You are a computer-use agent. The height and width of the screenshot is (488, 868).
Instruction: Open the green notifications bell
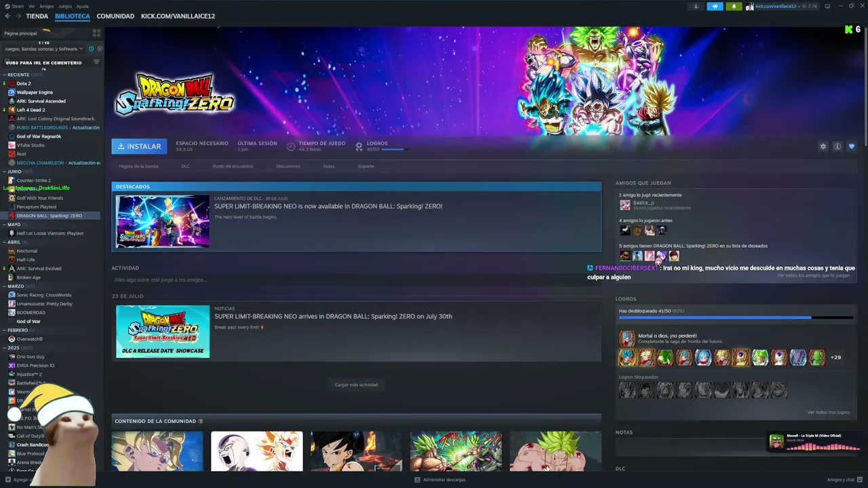coord(734,6)
